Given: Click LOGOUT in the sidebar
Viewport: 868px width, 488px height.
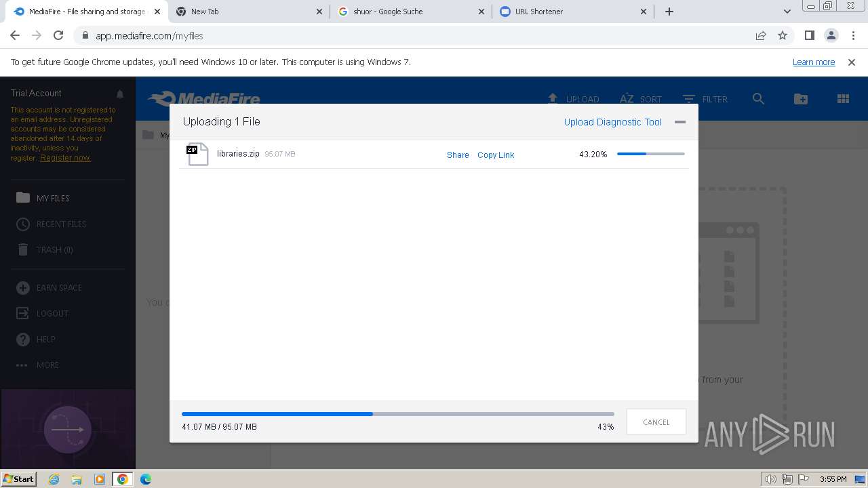Looking at the screenshot, I should 52,313.
